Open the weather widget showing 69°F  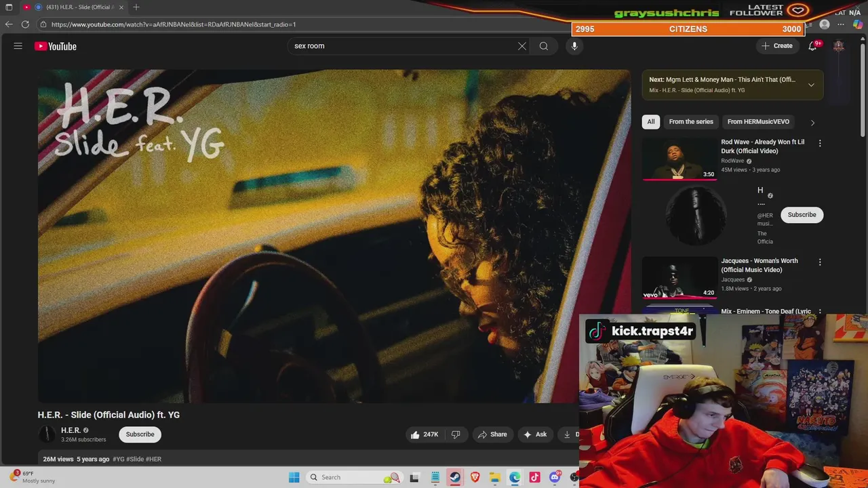pyautogui.click(x=33, y=477)
